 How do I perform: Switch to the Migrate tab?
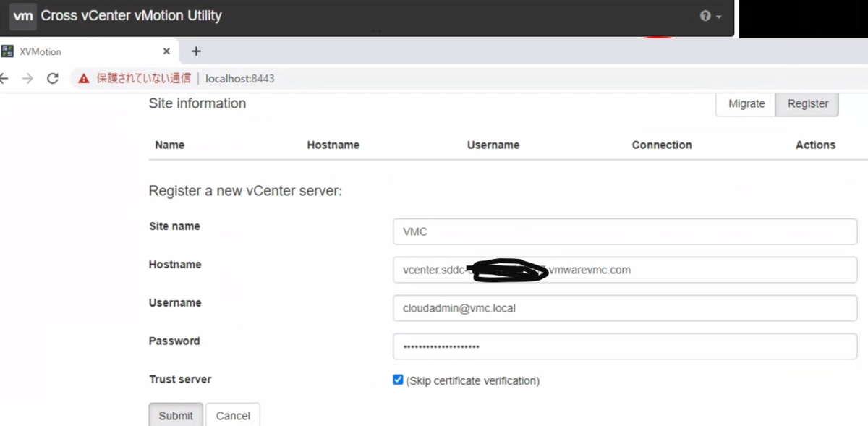746,103
